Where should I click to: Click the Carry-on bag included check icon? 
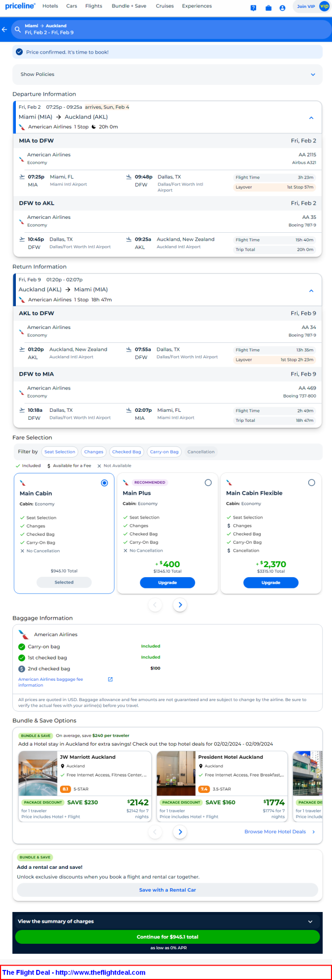click(x=22, y=647)
